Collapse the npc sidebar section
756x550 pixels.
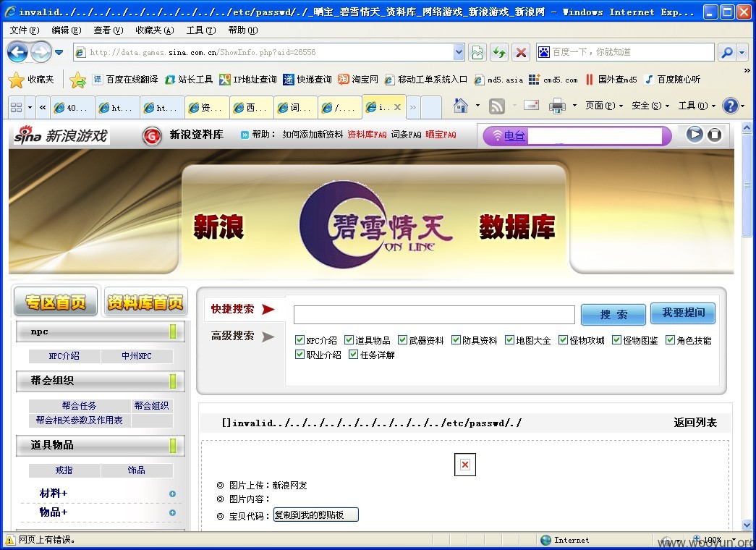pos(173,332)
